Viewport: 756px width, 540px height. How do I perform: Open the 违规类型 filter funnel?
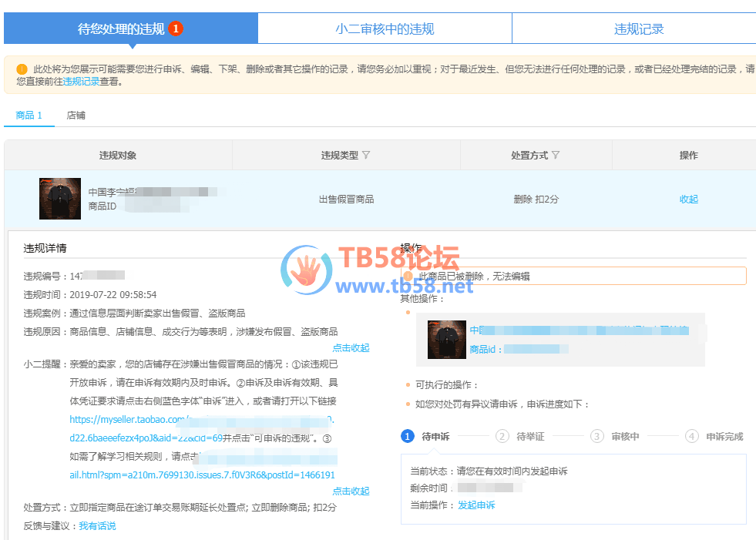click(366, 155)
